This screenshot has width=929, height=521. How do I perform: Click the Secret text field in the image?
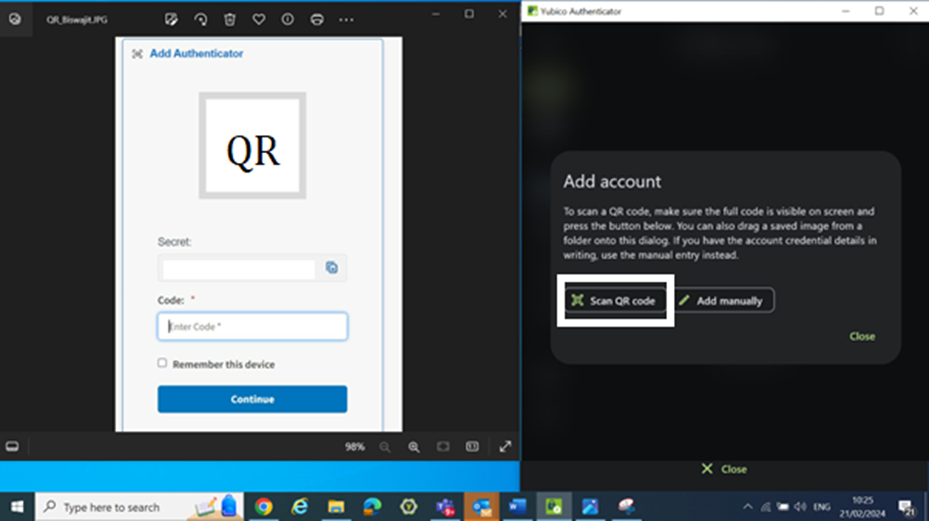coord(239,269)
